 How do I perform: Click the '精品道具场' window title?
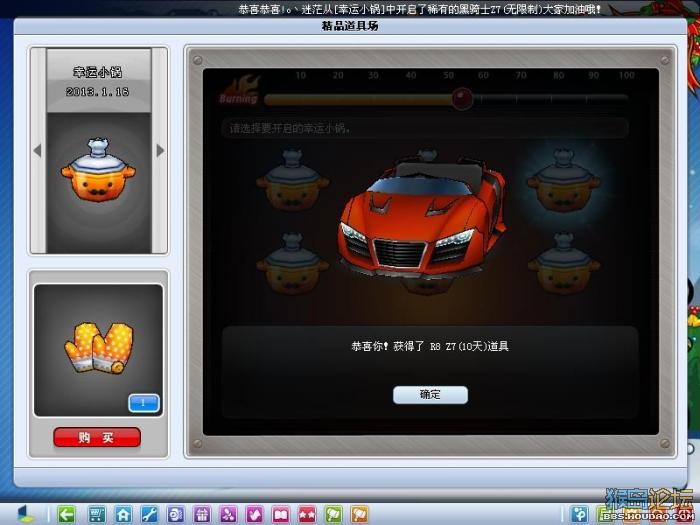pos(350,26)
